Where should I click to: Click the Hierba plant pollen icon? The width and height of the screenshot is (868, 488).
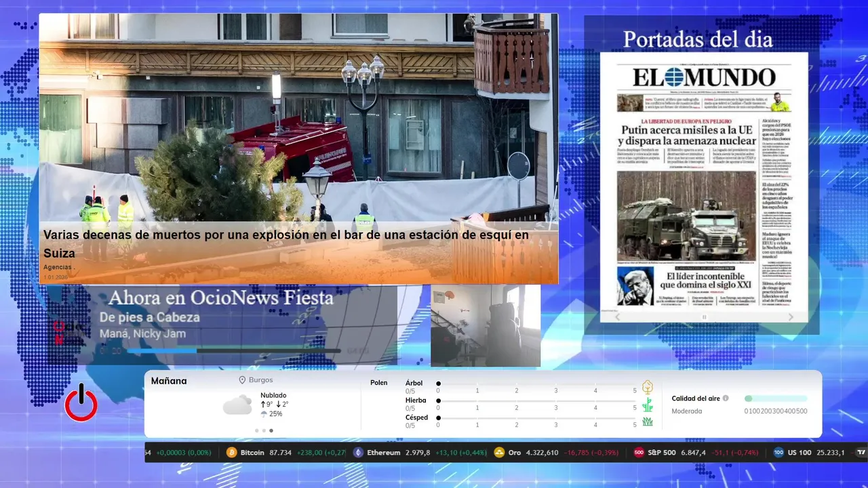648,405
